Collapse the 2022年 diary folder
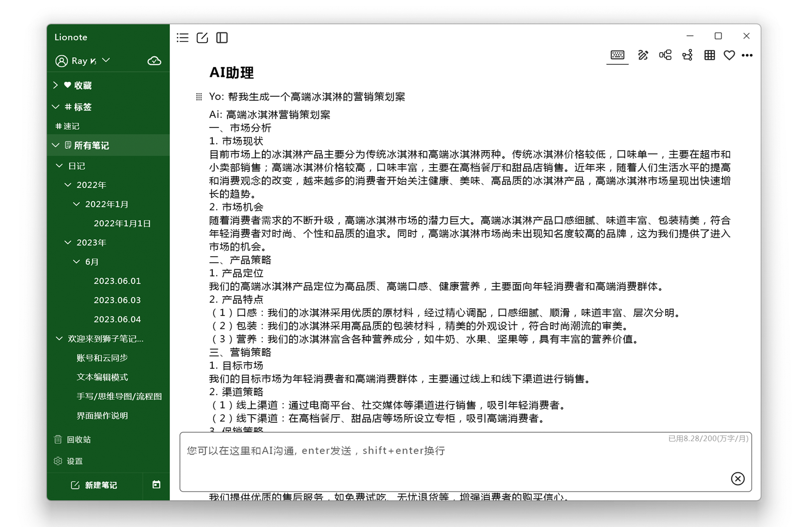This screenshot has height=527, width=812. point(67,185)
